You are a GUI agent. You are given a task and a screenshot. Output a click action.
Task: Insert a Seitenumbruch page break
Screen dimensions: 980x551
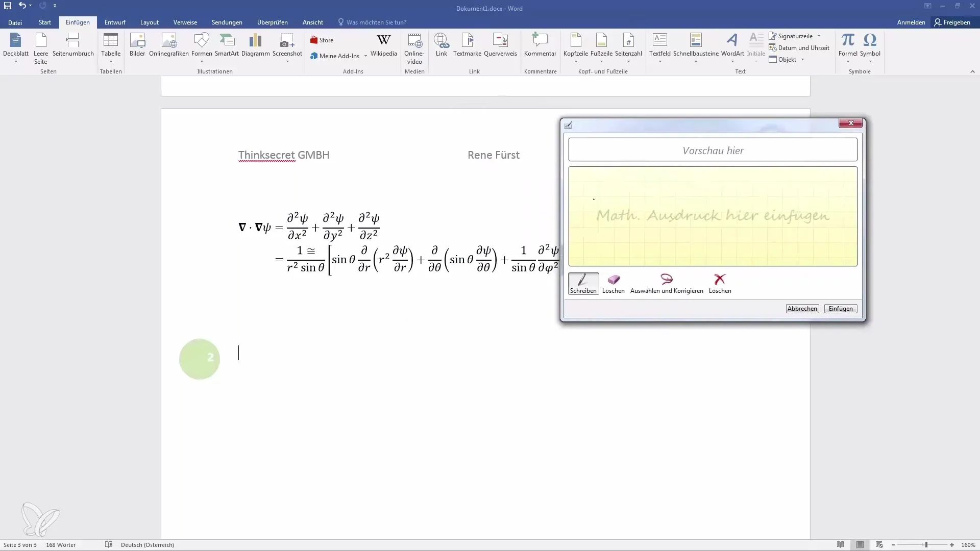click(x=73, y=45)
